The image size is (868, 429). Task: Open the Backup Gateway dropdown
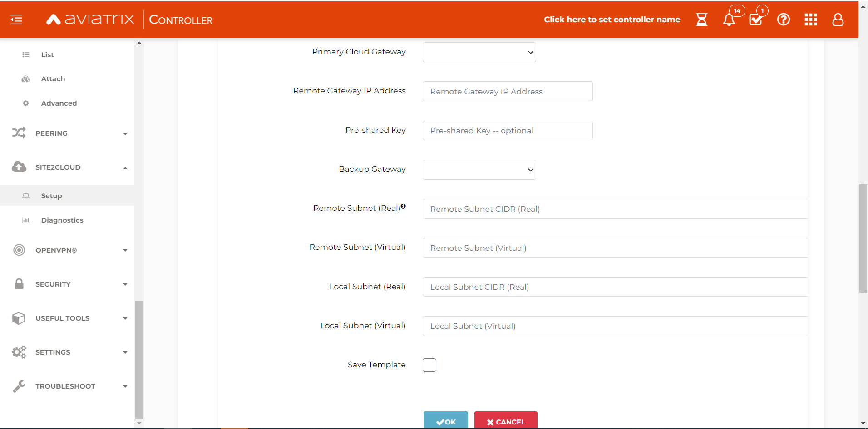pos(479,169)
